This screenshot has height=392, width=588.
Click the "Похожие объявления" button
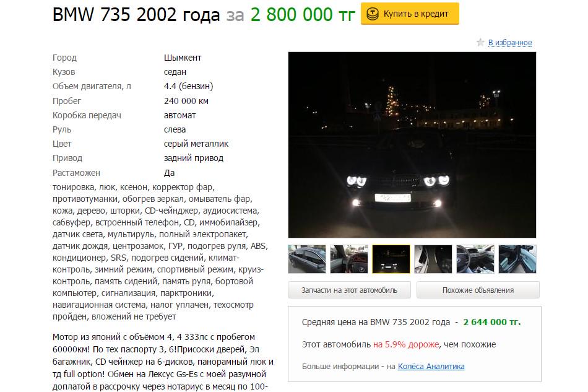[478, 290]
